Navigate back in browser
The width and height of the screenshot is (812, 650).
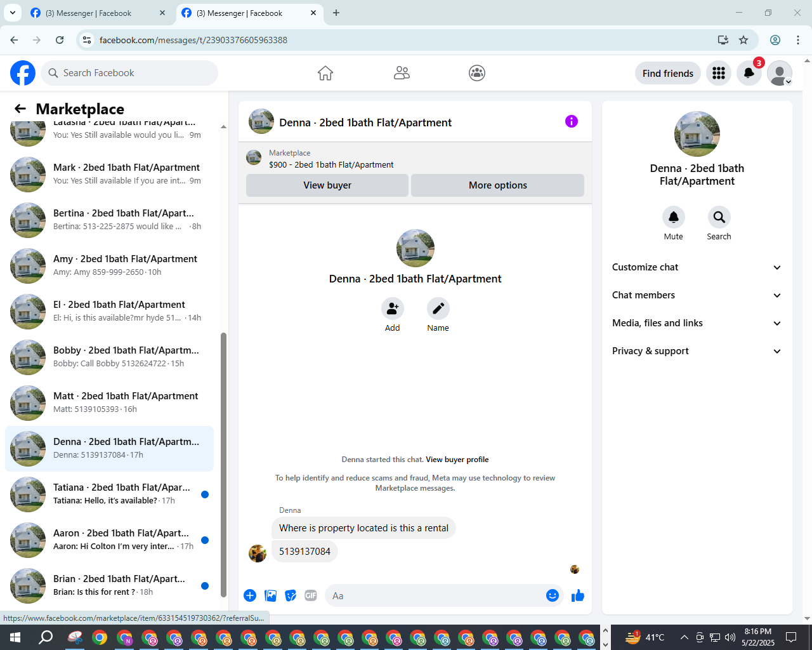click(14, 40)
